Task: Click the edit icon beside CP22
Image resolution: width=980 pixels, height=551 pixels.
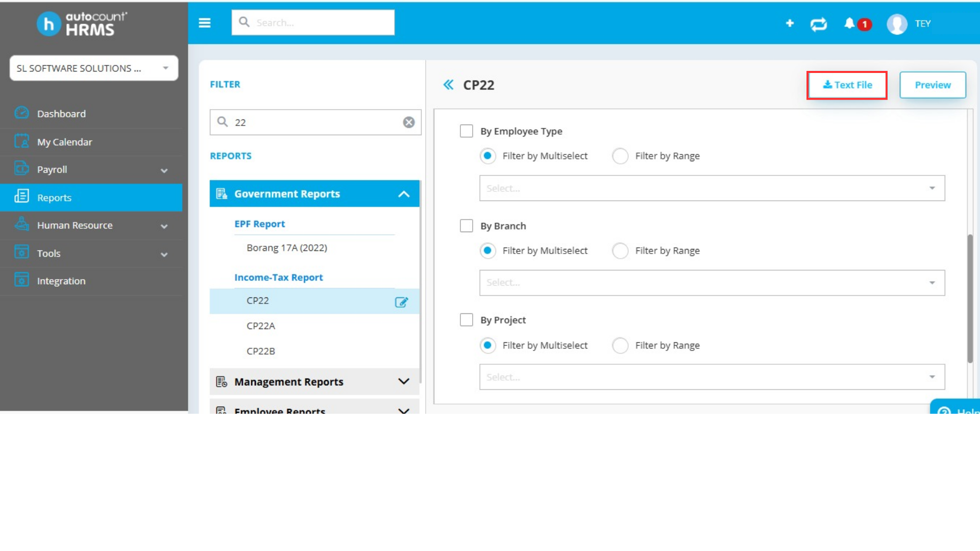Action: [401, 302]
